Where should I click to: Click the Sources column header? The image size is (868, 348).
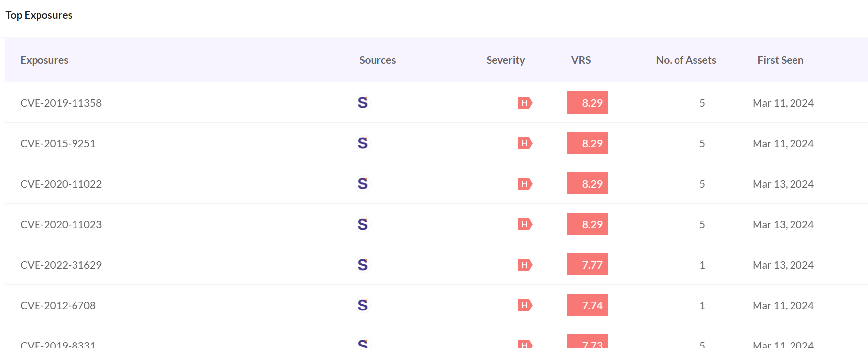377,60
